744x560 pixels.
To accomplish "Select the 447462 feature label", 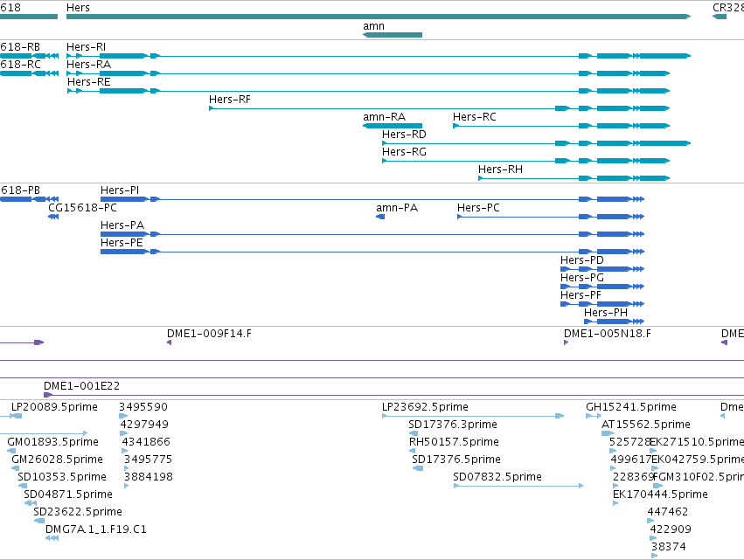I will point(668,512).
